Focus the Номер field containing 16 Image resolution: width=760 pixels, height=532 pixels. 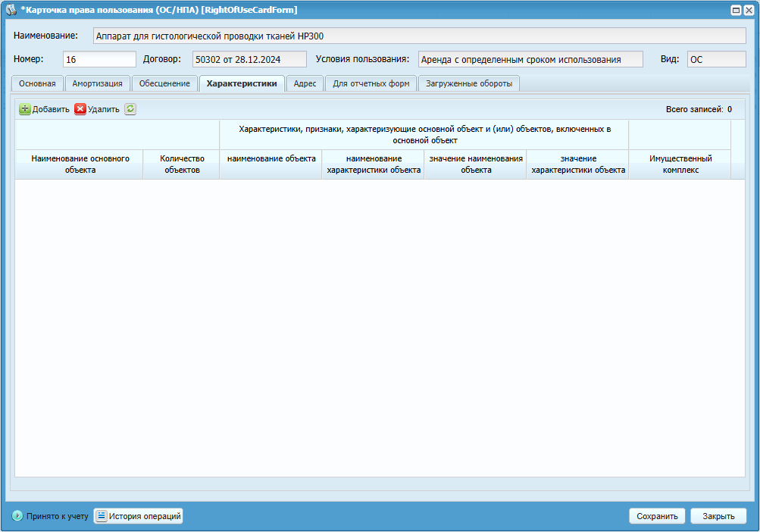pyautogui.click(x=99, y=60)
